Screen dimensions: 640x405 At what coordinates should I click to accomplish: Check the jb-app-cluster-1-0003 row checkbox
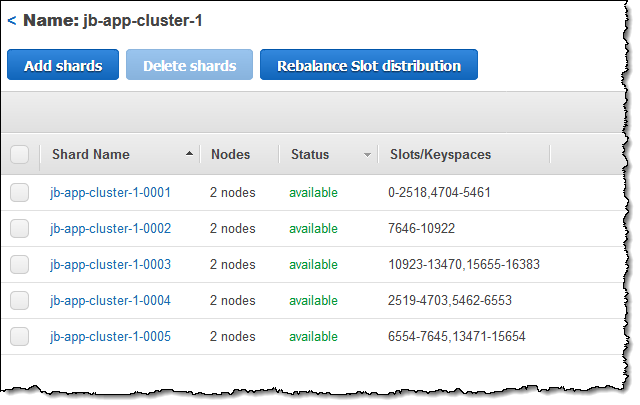click(20, 265)
